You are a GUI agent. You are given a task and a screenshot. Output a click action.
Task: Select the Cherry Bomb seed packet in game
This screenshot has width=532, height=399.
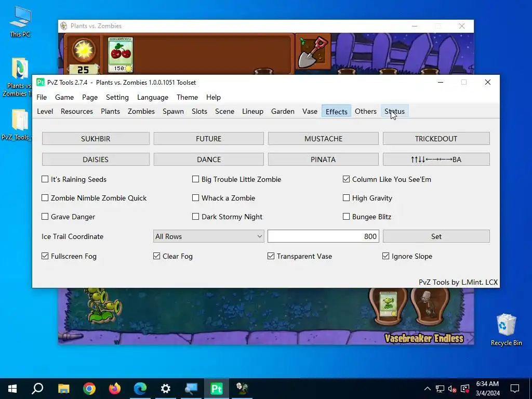pos(121,55)
